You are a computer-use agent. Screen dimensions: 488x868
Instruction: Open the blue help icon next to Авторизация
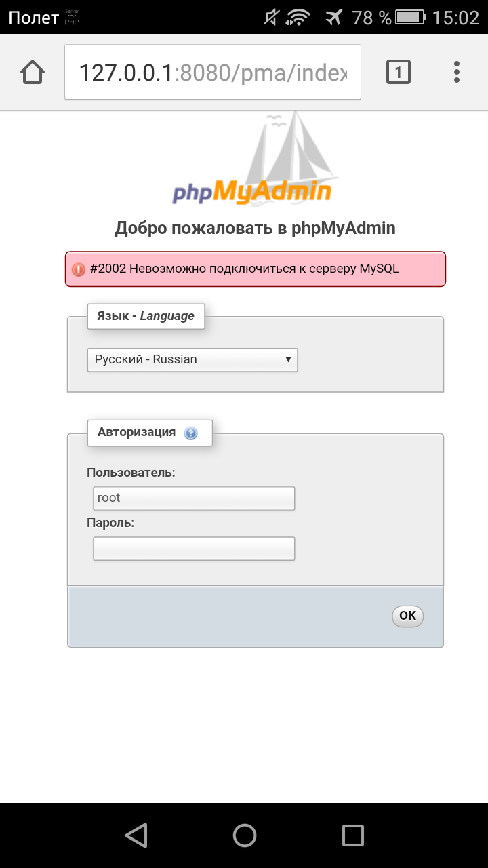tap(190, 433)
